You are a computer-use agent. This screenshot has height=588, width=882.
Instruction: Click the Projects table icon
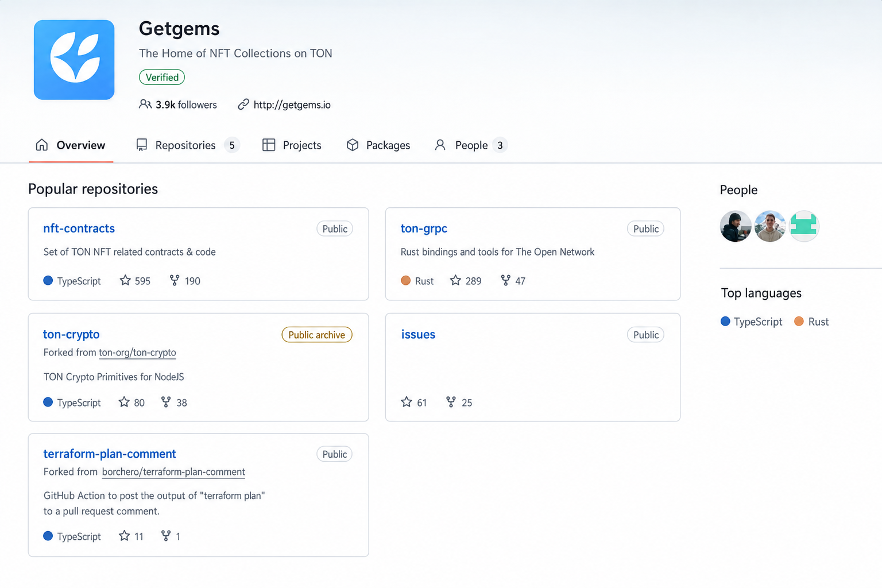pos(269,145)
